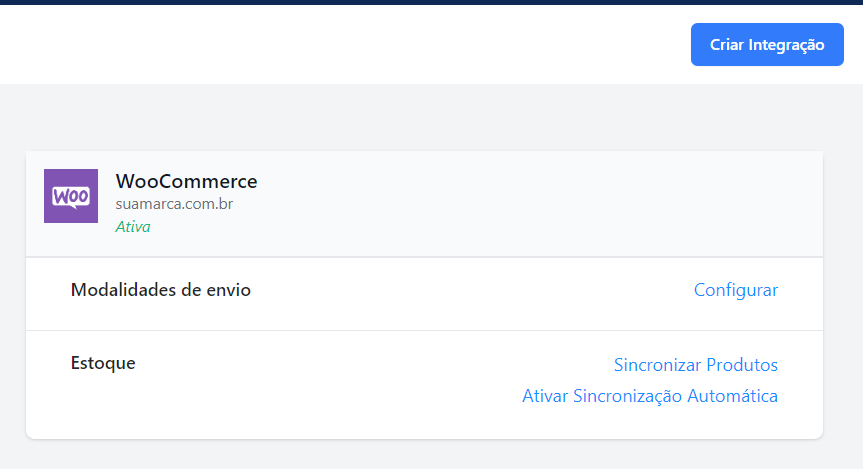Click the Sincronizar Produtos link
The height and width of the screenshot is (469, 863).
click(x=696, y=364)
